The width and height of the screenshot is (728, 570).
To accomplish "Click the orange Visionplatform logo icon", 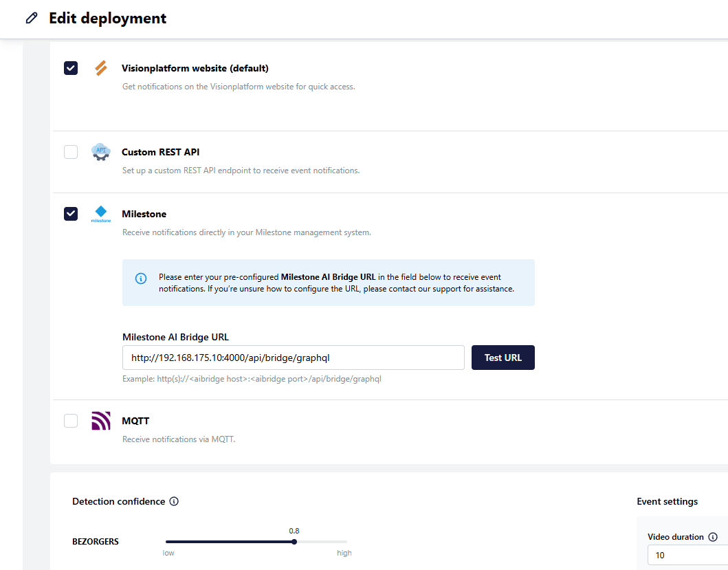I will point(101,68).
